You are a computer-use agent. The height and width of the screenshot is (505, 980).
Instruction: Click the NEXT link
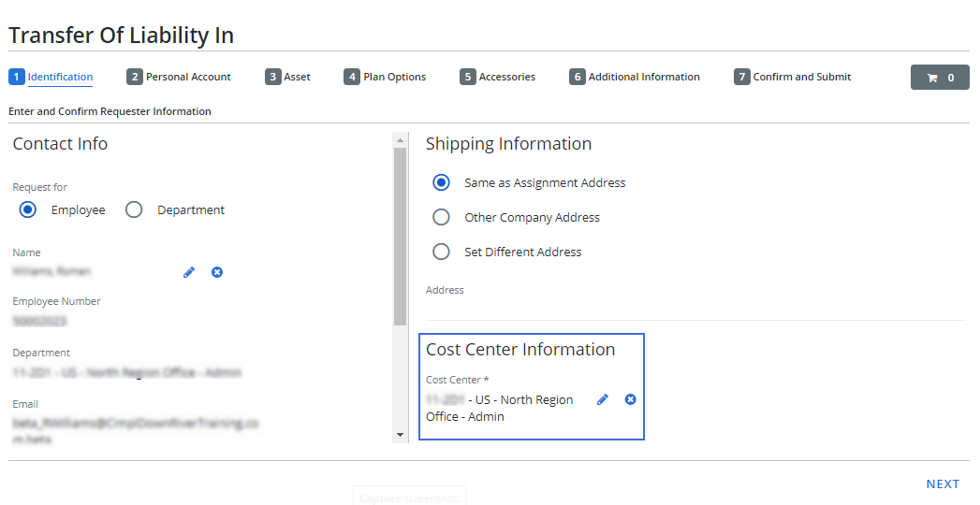943,484
